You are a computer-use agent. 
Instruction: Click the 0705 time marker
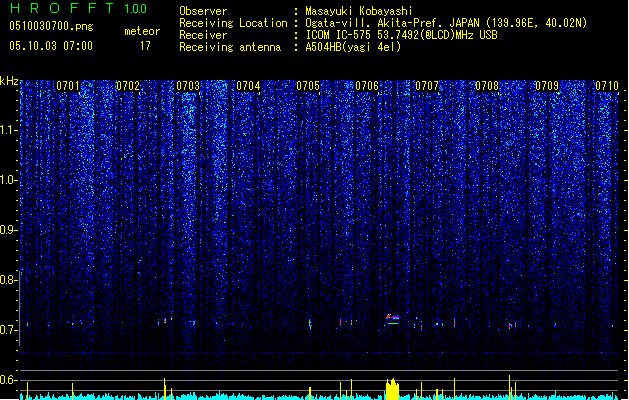[x=308, y=86]
